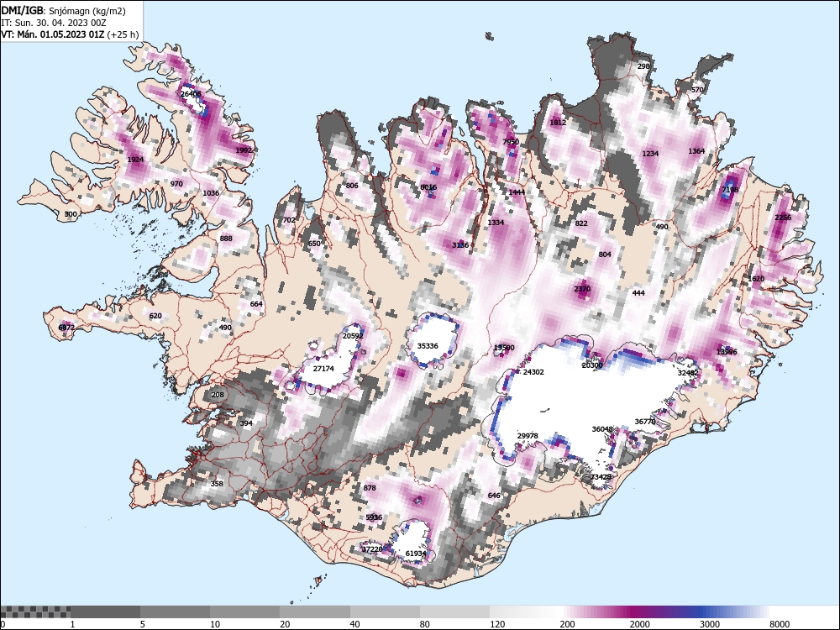The width and height of the screenshot is (840, 630).
Task: Click the snow value 300
Action: 71,214
